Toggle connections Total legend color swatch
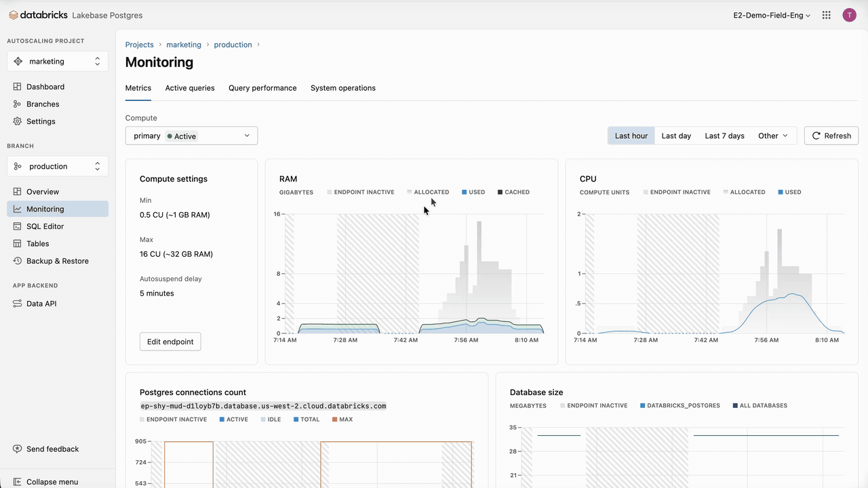 click(296, 420)
